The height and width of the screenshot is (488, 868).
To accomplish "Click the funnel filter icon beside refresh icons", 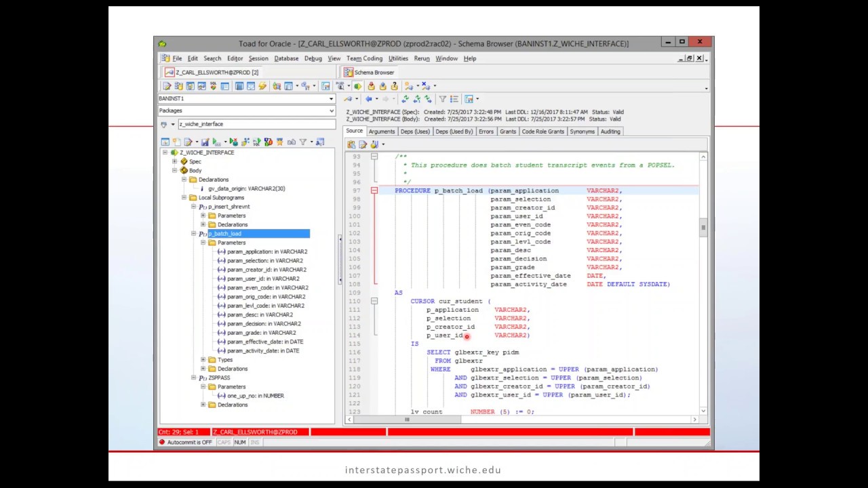I will click(x=442, y=99).
